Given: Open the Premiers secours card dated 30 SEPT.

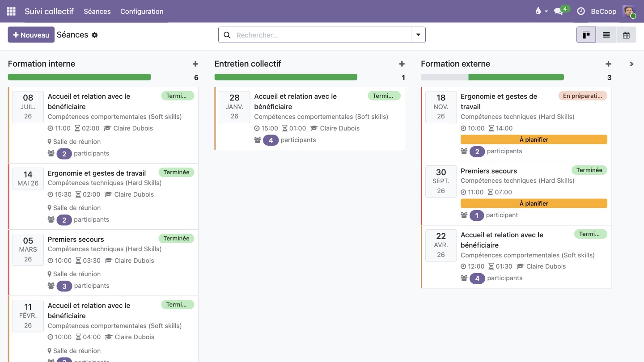Looking at the screenshot, I should tap(516, 193).
